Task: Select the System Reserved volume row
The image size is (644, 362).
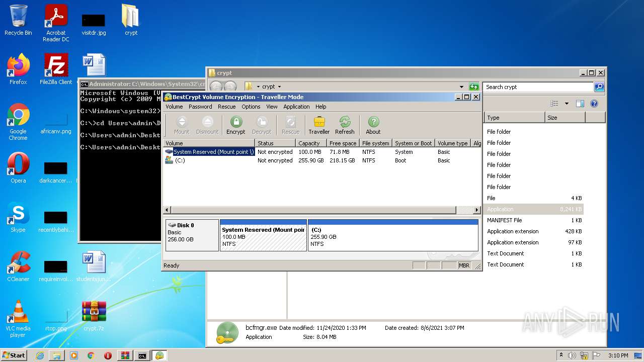Action: tap(322, 152)
